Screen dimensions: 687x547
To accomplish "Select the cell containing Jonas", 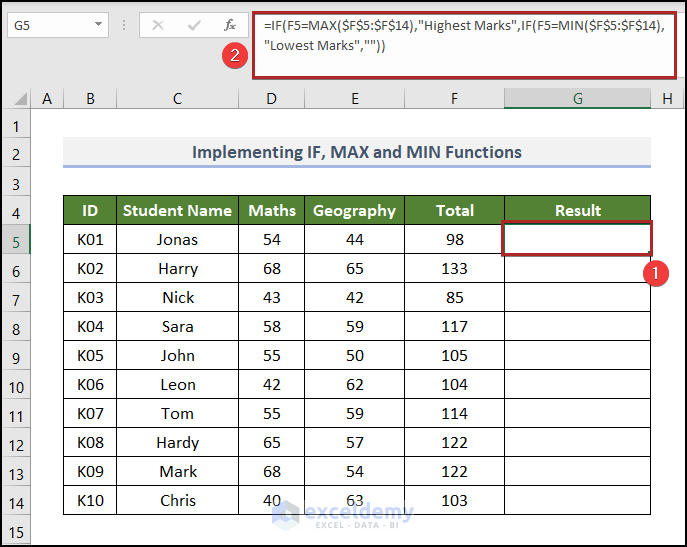I will pos(177,240).
